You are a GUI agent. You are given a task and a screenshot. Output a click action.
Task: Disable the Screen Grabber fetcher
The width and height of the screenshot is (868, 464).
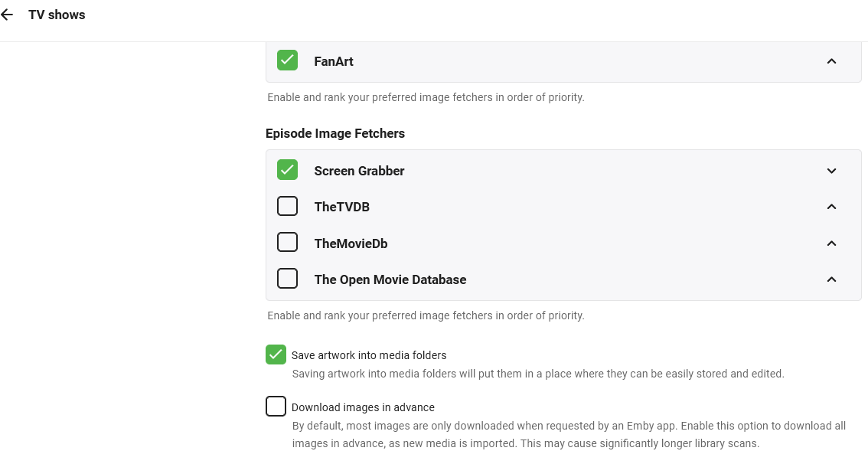(x=287, y=170)
